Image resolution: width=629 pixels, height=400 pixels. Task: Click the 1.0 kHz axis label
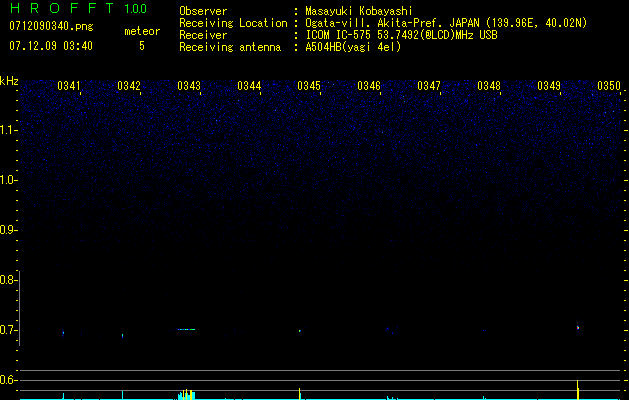coord(8,180)
